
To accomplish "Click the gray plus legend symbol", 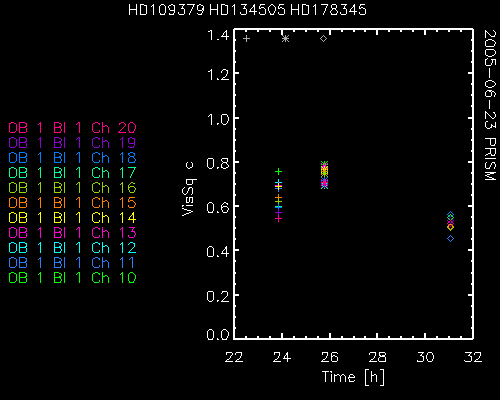I will coord(246,39).
